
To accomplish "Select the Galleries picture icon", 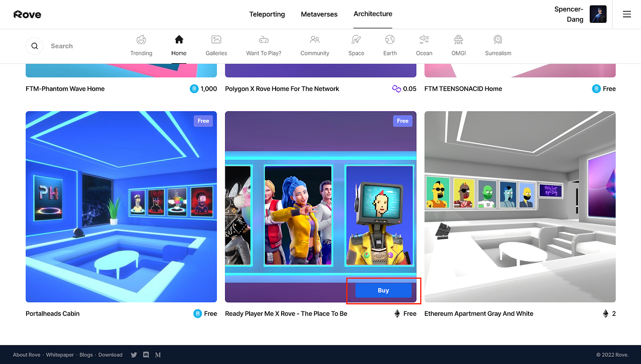I will (217, 39).
